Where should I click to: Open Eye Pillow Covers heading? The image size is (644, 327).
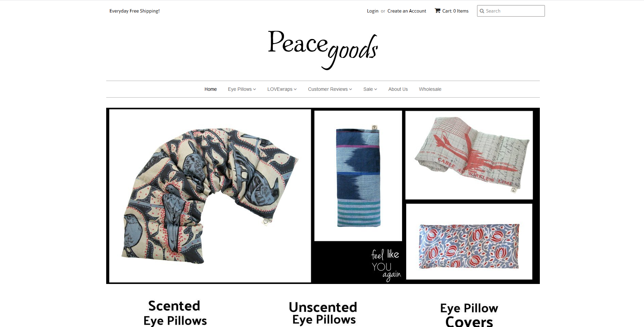469,315
